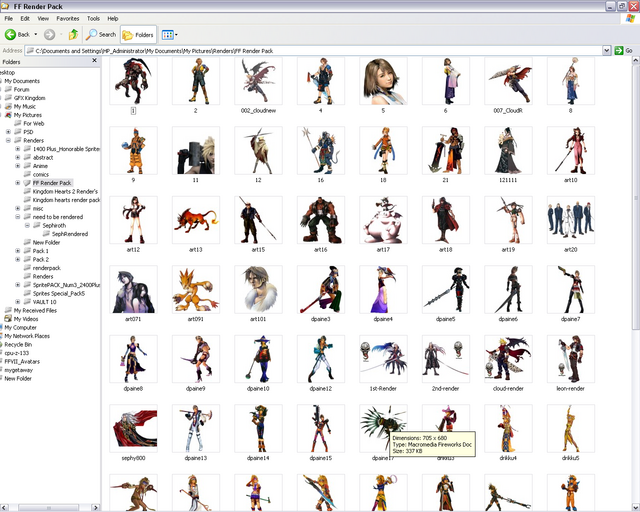The width and height of the screenshot is (640, 512).
Task: Expand the PSD folder node
Action: [8, 132]
